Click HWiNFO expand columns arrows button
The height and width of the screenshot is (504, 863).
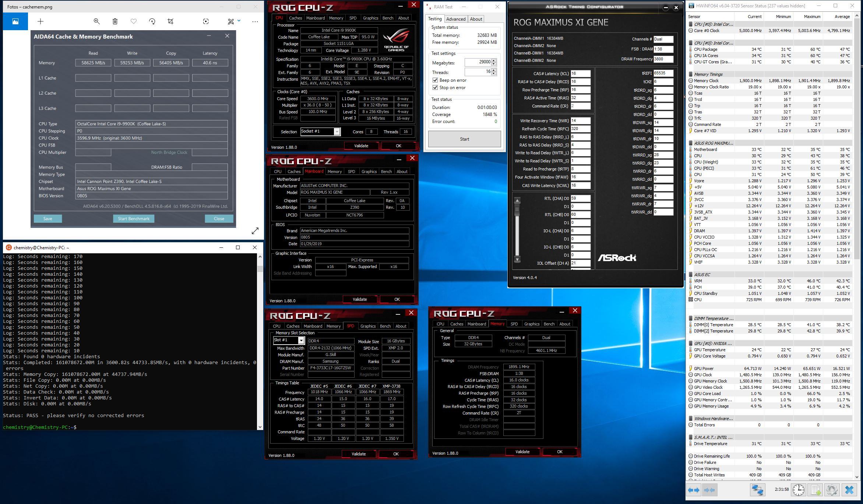tap(694, 490)
